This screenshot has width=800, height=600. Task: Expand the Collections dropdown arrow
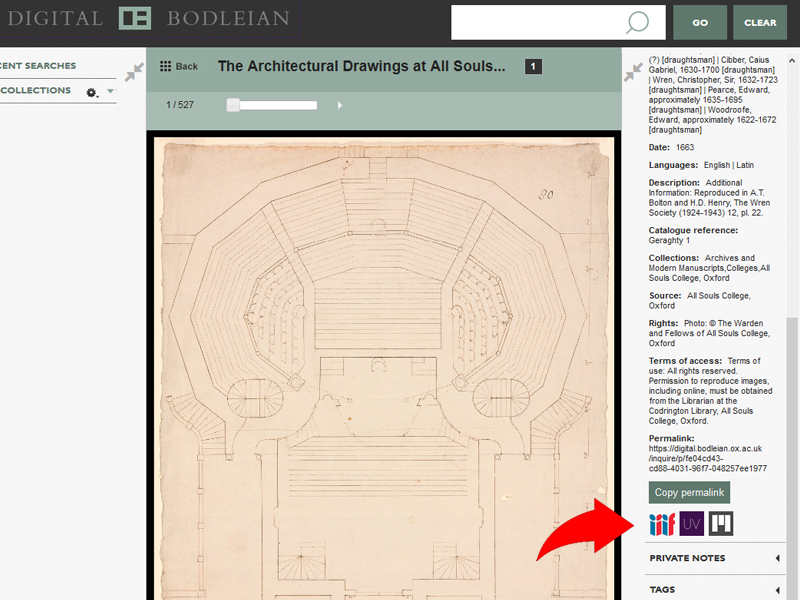coord(110,91)
